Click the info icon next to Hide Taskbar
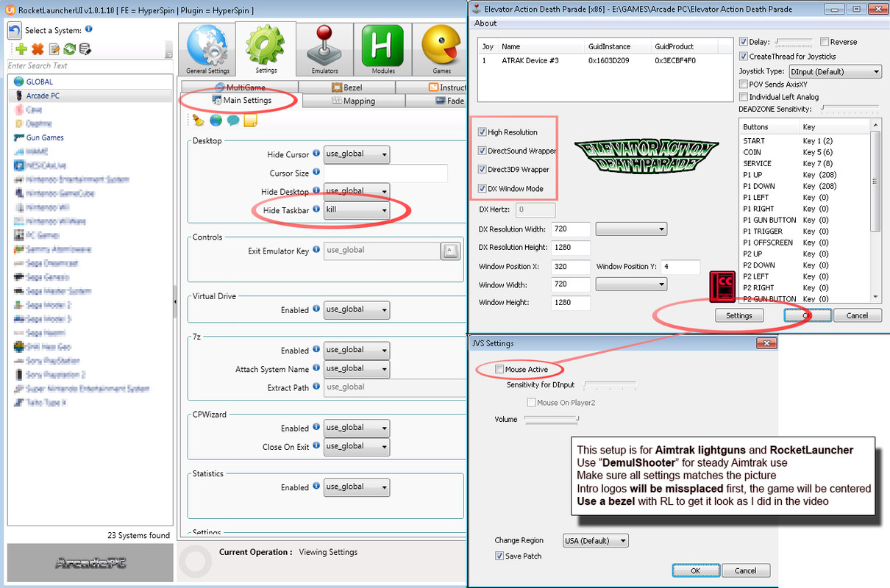890x588 pixels. click(x=316, y=209)
